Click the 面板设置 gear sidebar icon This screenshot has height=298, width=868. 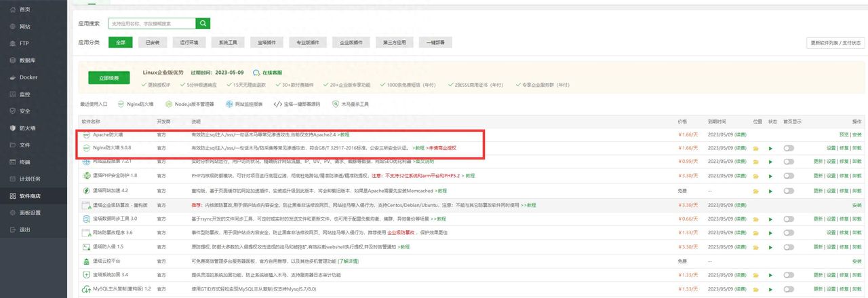coord(13,212)
